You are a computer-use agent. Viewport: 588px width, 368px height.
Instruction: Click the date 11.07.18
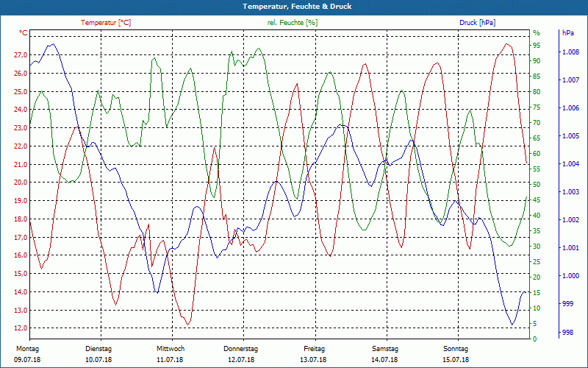tap(170, 360)
